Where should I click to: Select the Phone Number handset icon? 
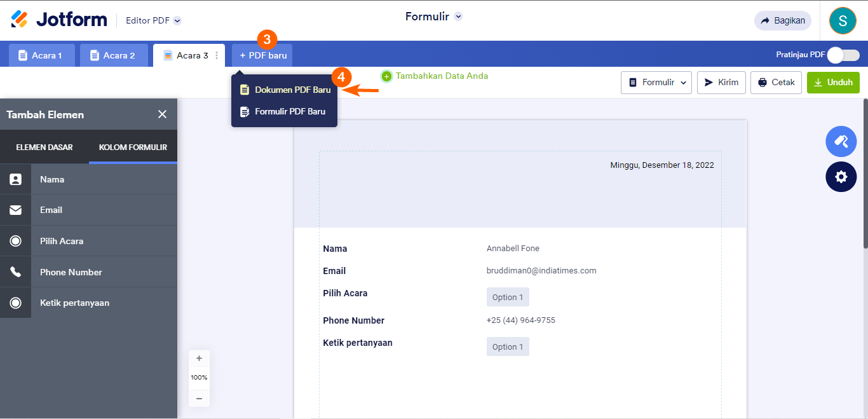point(15,272)
